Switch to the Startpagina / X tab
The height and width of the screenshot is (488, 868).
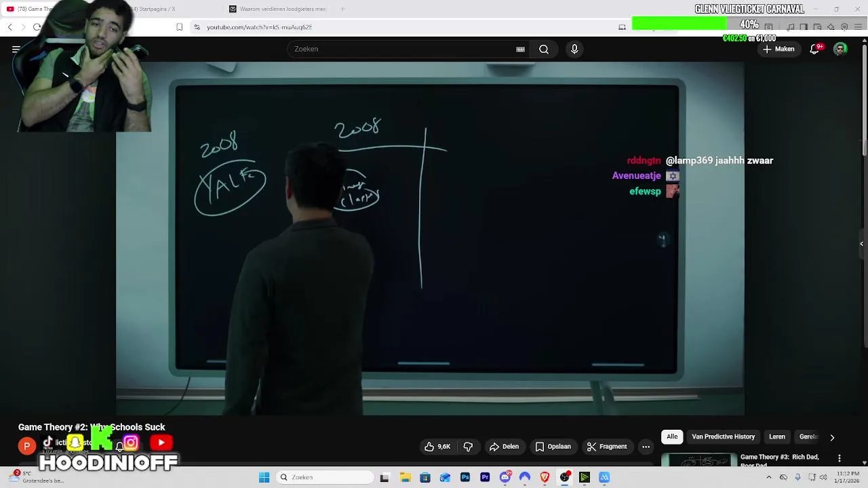[x=156, y=9]
